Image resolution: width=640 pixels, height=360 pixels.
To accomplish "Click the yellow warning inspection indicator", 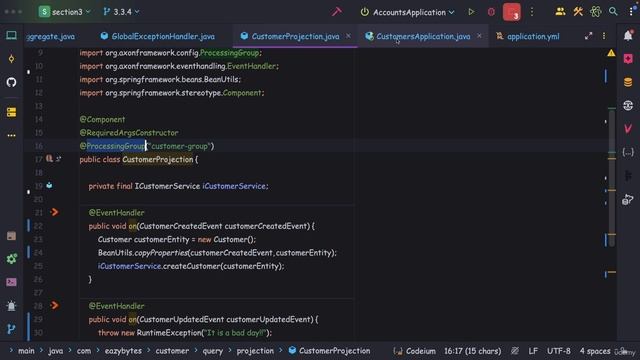I will tap(611, 53).
